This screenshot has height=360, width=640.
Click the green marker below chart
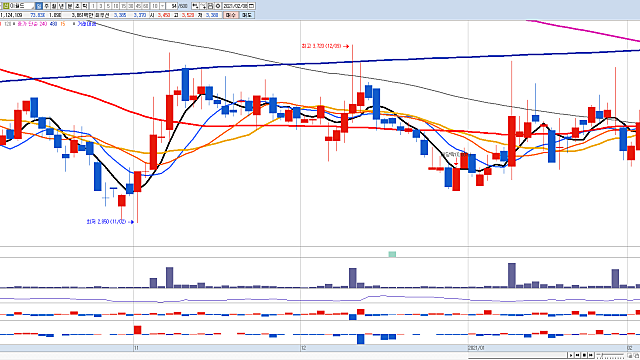tap(392, 254)
